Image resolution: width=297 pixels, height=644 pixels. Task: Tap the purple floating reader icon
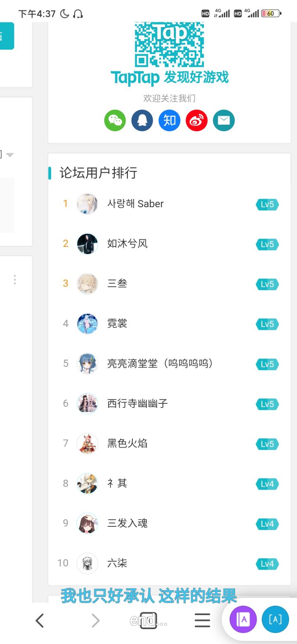[243, 619]
